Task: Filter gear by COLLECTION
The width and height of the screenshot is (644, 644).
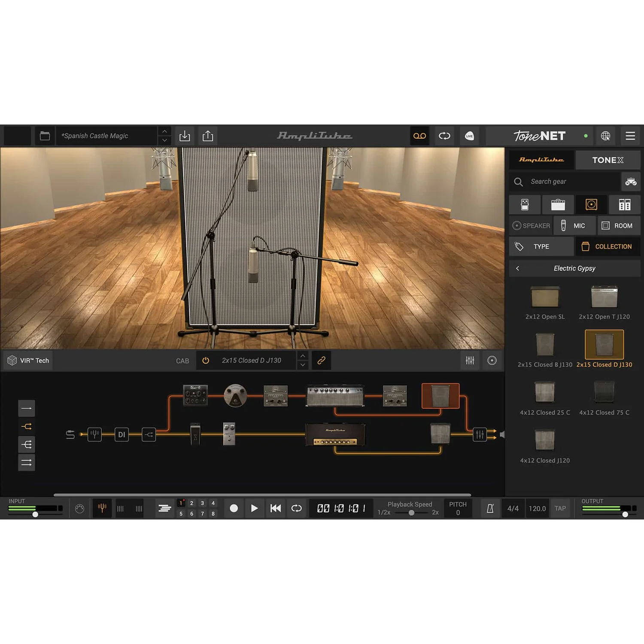Action: (x=608, y=246)
